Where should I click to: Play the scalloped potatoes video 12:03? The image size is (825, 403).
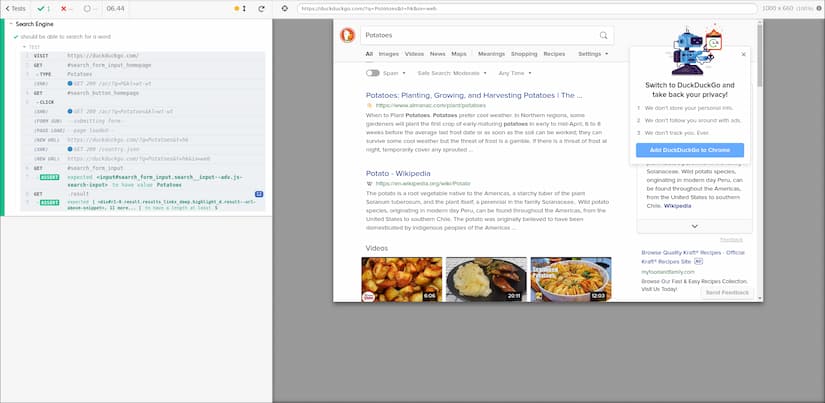tap(571, 279)
